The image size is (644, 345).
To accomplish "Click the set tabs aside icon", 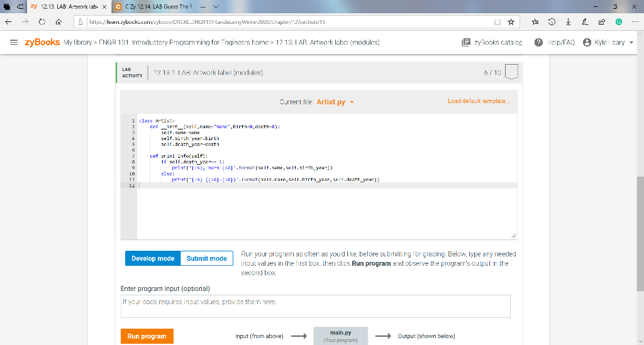I will 19,6.
